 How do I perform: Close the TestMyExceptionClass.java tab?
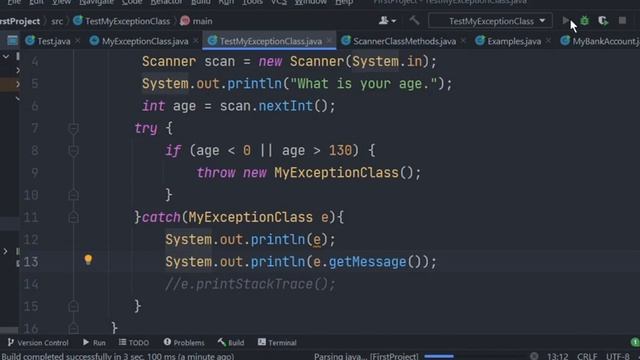click(x=329, y=41)
